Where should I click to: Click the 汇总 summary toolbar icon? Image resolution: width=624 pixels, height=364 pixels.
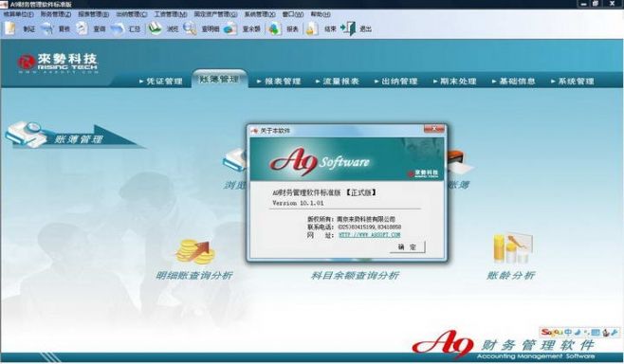click(x=118, y=28)
